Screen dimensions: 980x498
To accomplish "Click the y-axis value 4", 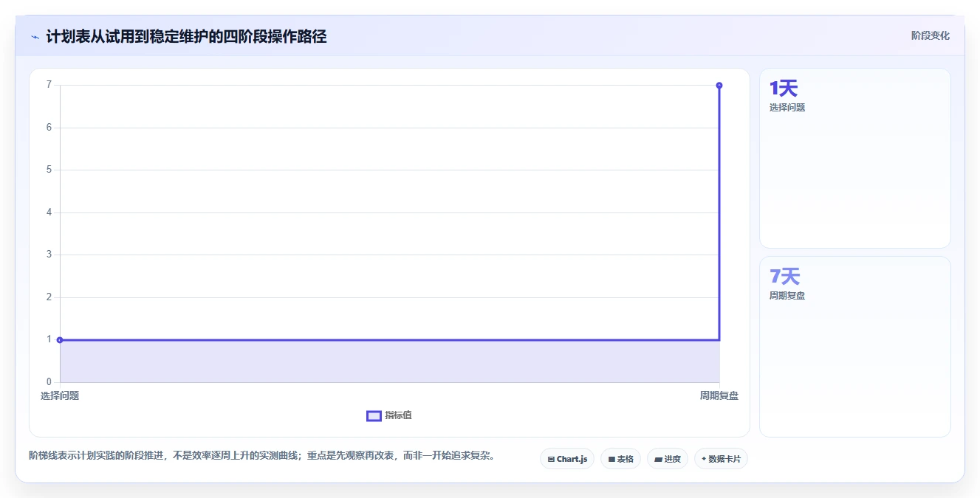I will [49, 212].
